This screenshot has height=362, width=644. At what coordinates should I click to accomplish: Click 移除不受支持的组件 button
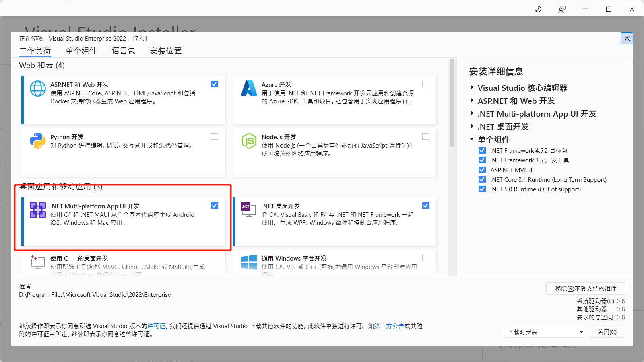tap(586, 288)
